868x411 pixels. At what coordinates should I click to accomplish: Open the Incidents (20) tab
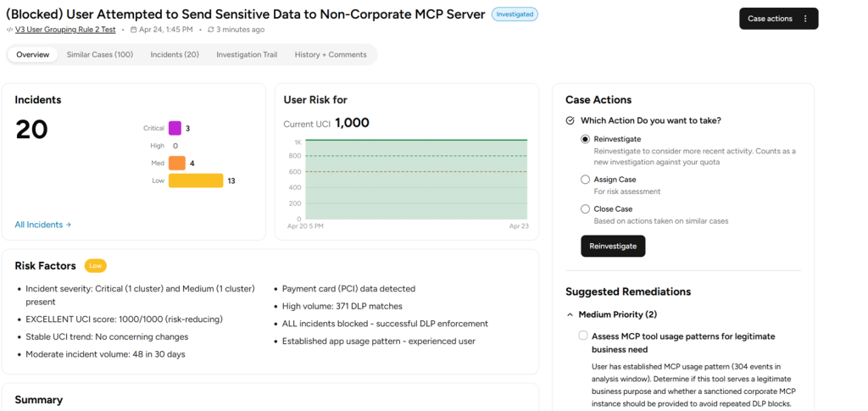point(175,55)
